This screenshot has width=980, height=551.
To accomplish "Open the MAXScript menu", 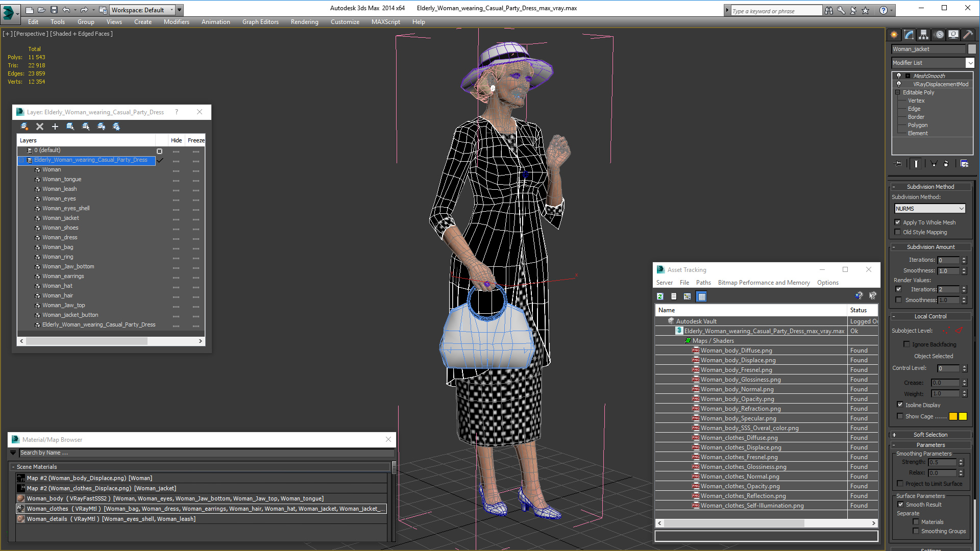I will point(386,22).
